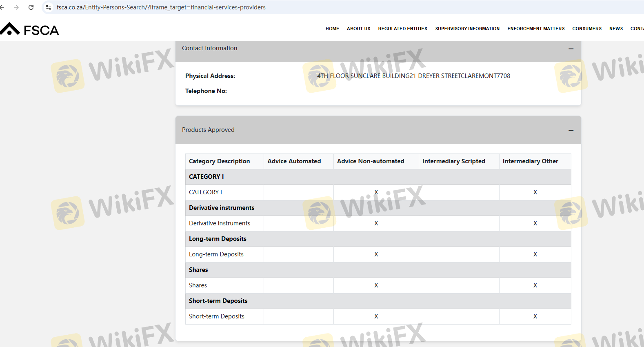This screenshot has height=347, width=644.
Task: Go to ENFORCEMENT MATTERS
Action: 536,29
